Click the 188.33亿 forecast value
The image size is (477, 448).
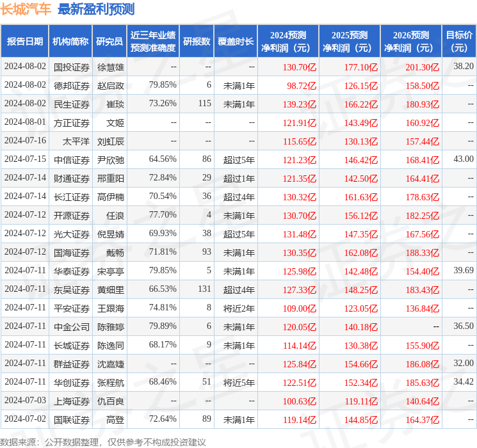coord(422,253)
